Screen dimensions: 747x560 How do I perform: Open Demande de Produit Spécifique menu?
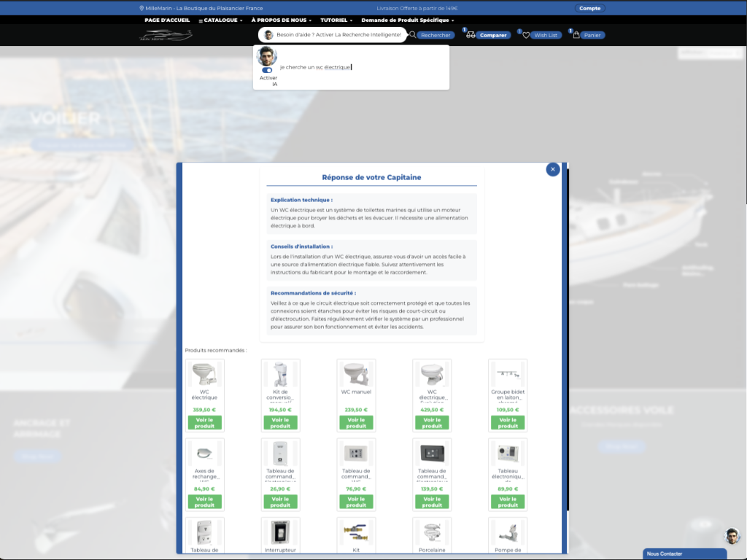click(x=407, y=20)
